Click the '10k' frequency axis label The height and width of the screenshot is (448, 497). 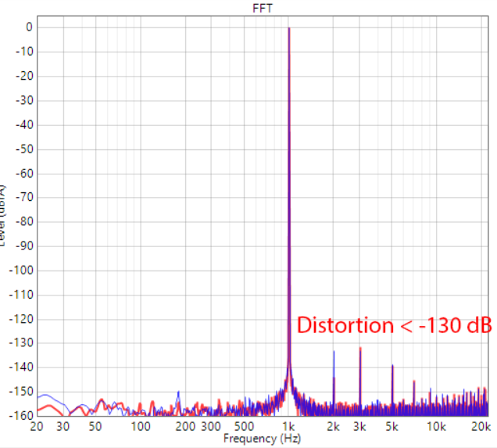tap(437, 427)
